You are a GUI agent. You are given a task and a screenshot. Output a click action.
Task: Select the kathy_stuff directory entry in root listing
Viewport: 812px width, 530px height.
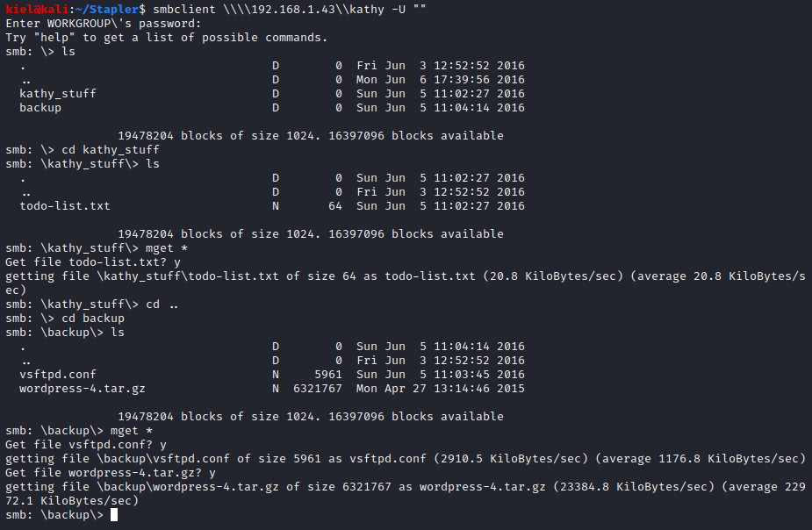(58, 94)
